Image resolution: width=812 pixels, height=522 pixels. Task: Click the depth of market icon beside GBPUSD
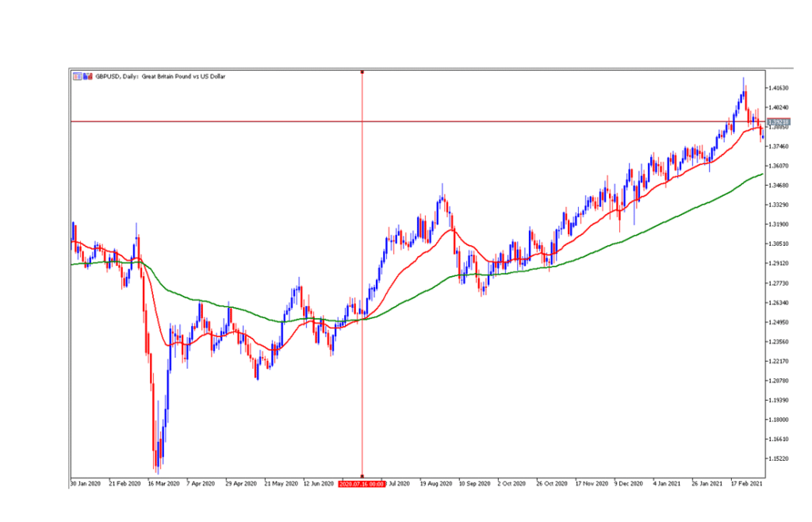86,77
